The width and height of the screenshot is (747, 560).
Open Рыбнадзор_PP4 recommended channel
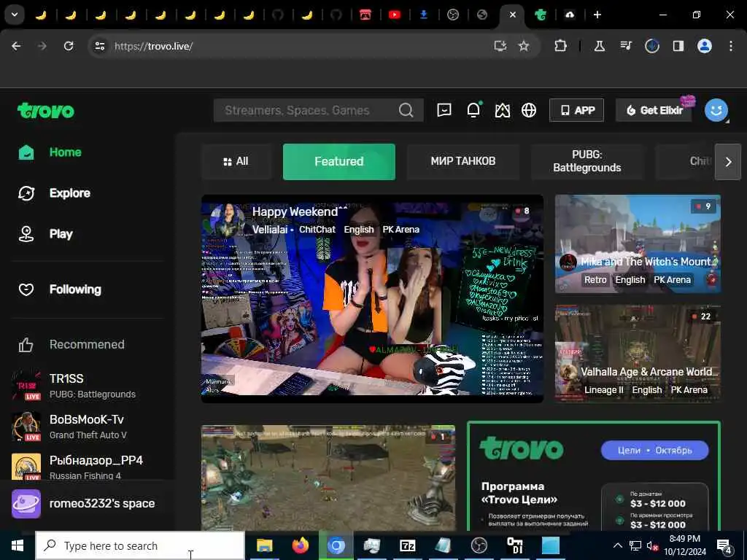(86, 467)
